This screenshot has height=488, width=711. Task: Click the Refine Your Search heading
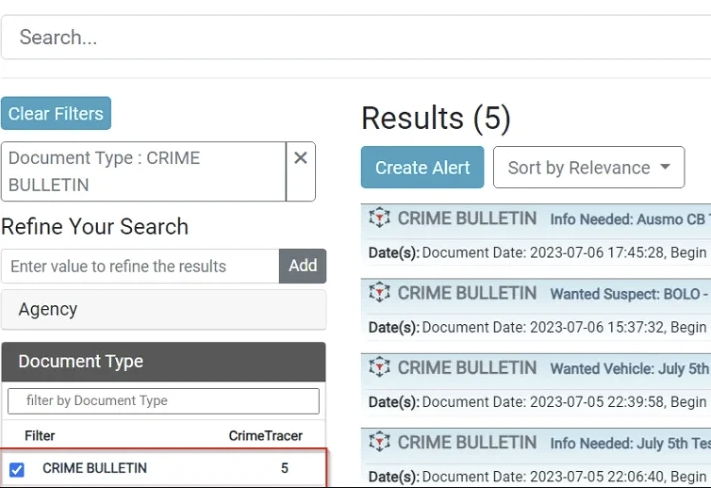click(95, 226)
